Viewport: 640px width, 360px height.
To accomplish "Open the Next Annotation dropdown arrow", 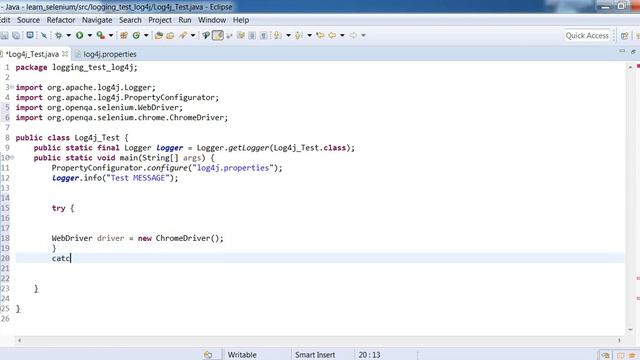I will point(289,36).
